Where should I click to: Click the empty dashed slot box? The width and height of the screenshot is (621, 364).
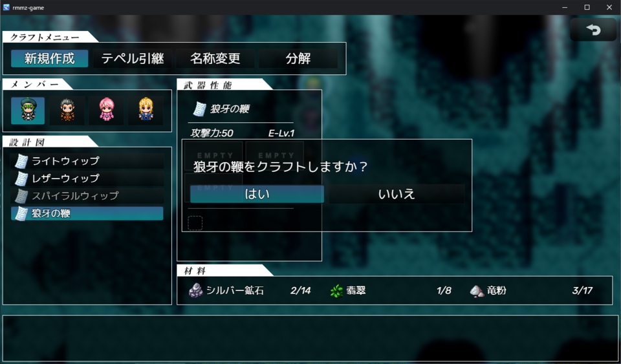coord(195,223)
